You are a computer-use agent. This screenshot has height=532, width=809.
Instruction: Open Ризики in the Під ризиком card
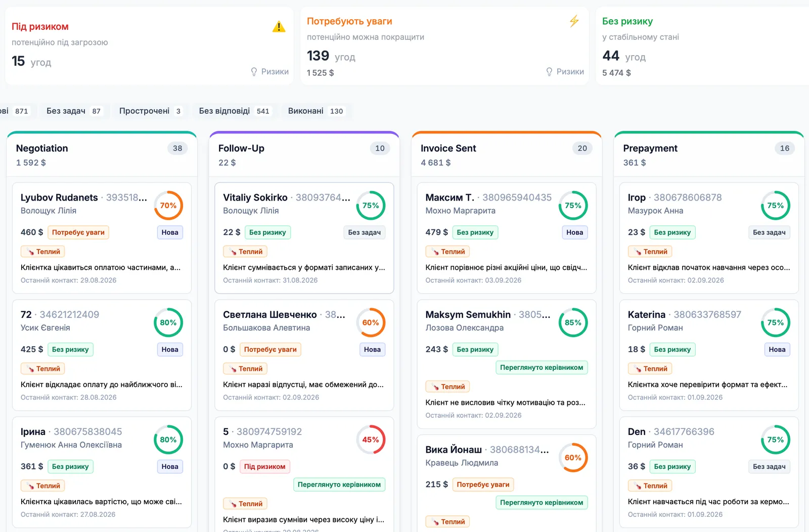269,72
